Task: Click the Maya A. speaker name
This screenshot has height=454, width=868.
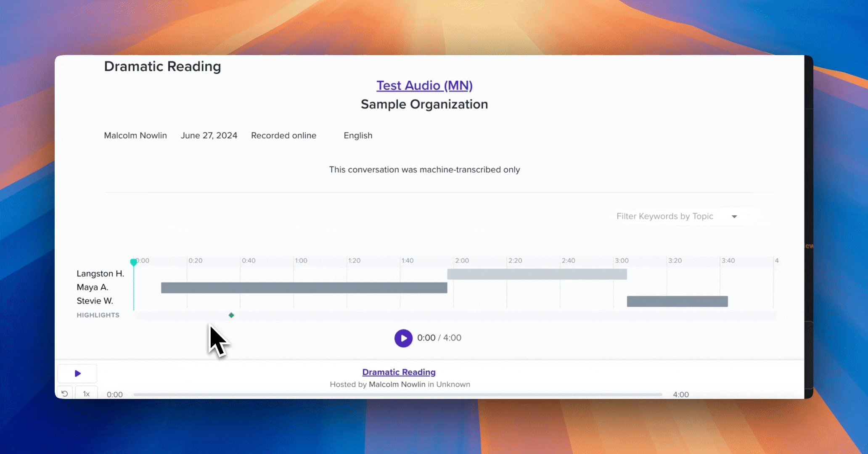Action: tap(93, 287)
